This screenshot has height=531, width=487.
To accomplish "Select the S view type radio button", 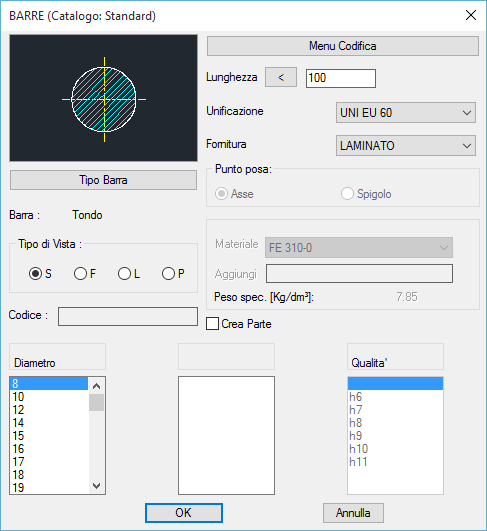I will [x=35, y=274].
